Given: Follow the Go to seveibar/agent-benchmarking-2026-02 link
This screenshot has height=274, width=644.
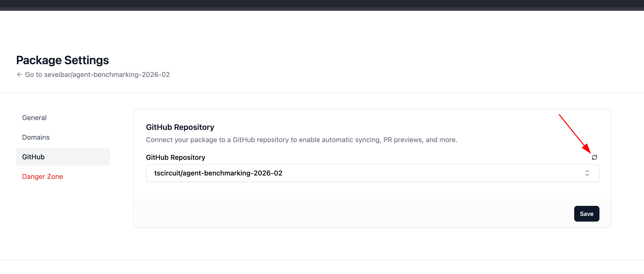Looking at the screenshot, I should point(97,75).
